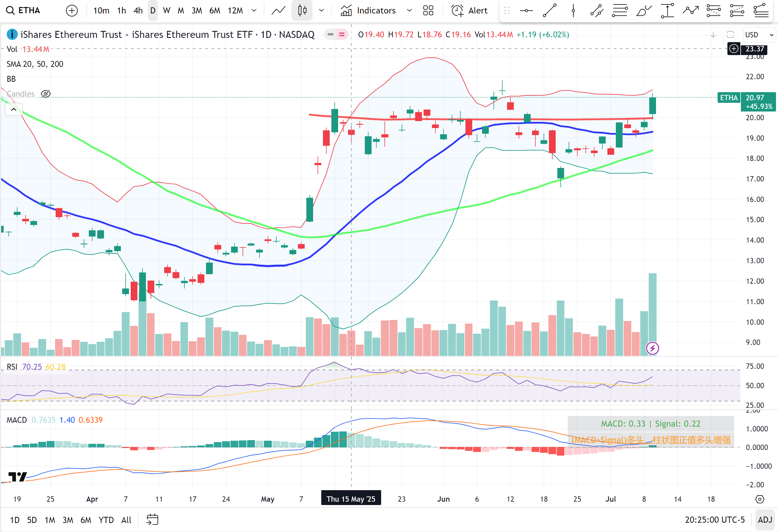Open the chart style dropdown arrow

(x=321, y=11)
